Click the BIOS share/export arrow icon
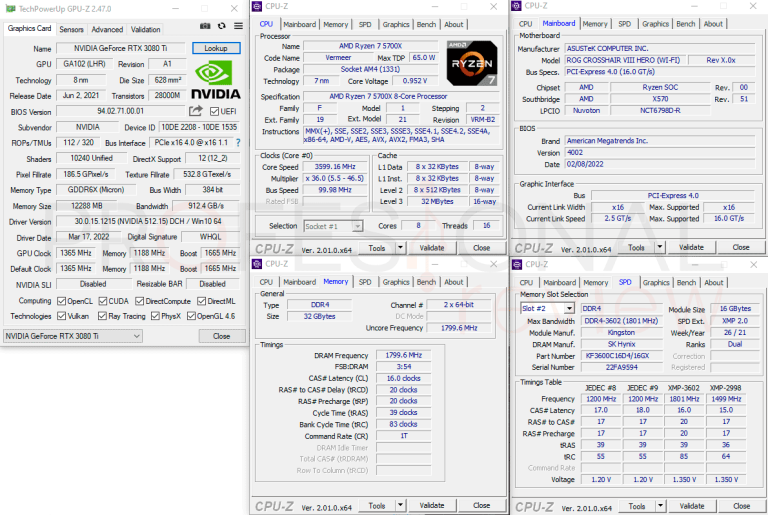Screen dimensions: 768x515 click(195, 111)
